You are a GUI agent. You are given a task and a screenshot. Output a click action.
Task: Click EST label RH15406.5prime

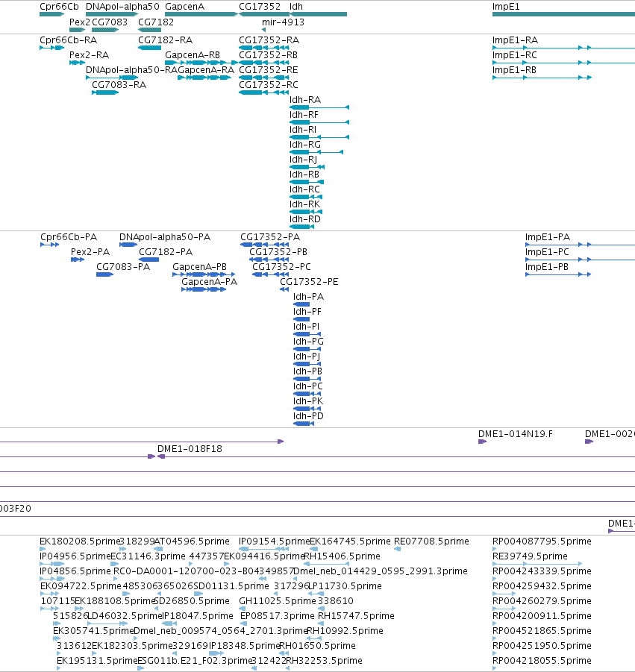tap(342, 556)
